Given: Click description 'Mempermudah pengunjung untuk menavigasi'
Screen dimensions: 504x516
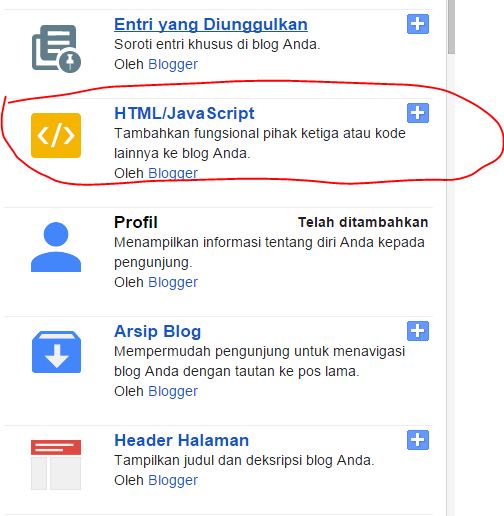Looking at the screenshot, I should pyautogui.click(x=259, y=351).
